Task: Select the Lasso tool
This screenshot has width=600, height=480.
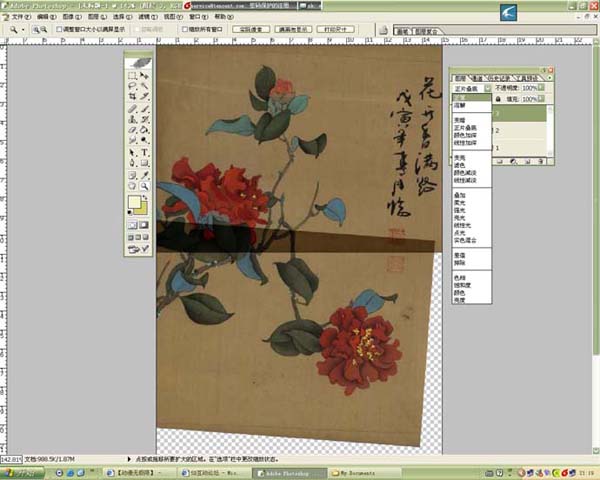Action: click(132, 86)
